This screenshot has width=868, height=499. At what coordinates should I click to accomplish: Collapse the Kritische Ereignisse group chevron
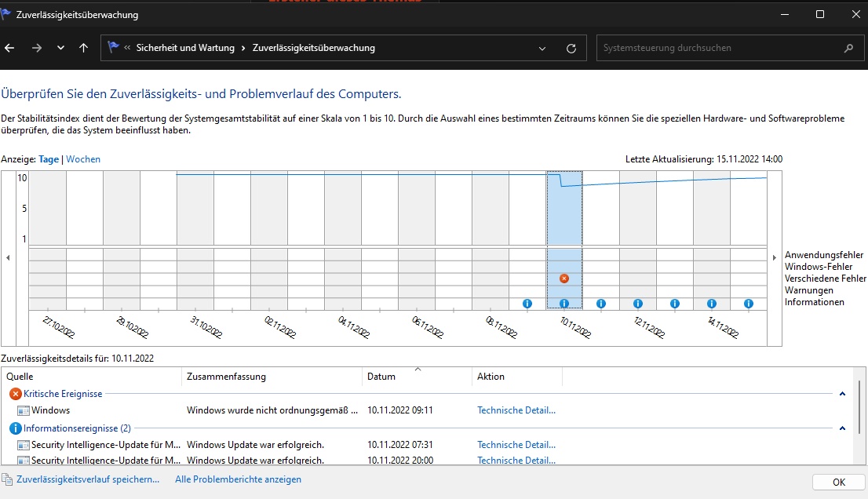843,394
